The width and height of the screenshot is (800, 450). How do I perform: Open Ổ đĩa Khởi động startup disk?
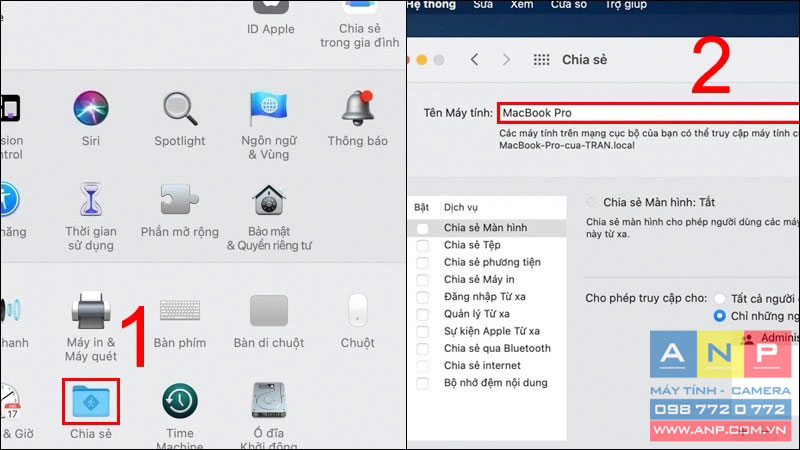pos(269,401)
